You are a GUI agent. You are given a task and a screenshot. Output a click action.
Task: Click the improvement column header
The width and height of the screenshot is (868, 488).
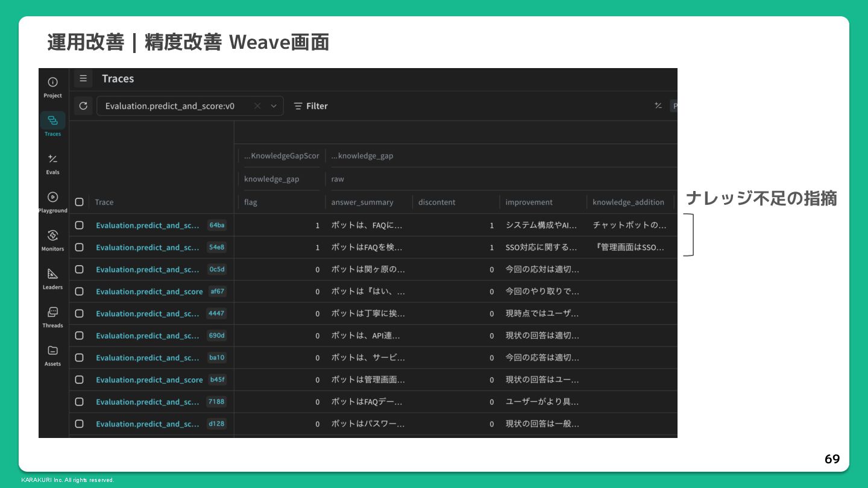529,202
